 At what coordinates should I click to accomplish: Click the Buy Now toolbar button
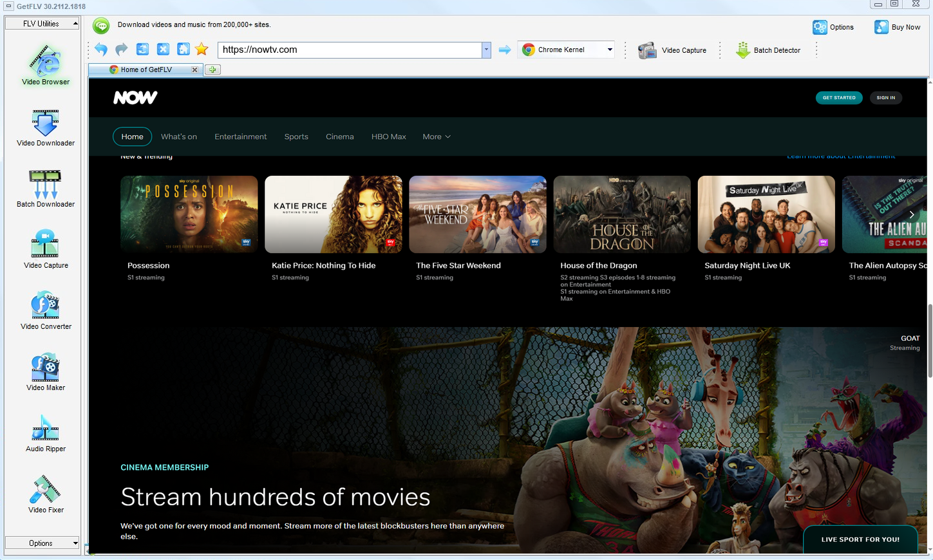(x=897, y=27)
